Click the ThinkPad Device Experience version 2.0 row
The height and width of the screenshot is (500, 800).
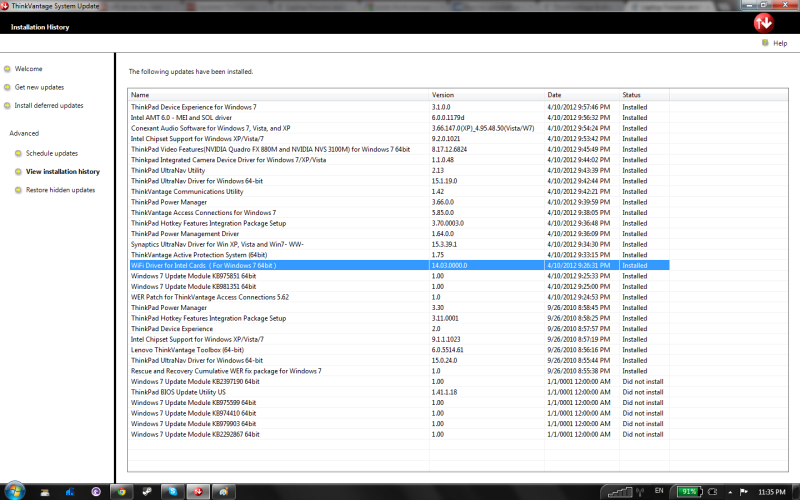coord(399,329)
